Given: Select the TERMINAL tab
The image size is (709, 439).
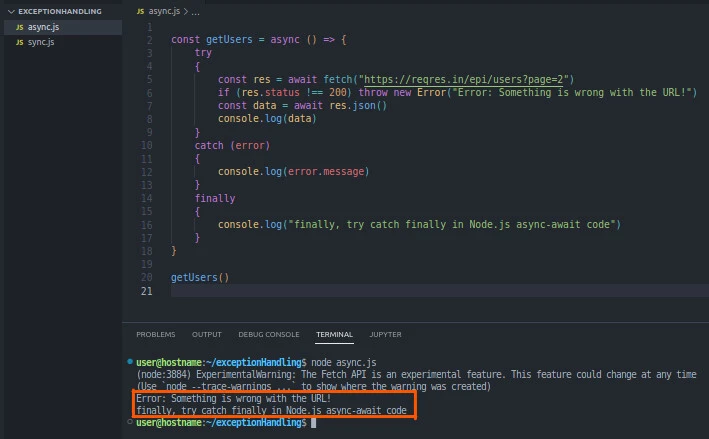Looking at the screenshot, I should 334,334.
